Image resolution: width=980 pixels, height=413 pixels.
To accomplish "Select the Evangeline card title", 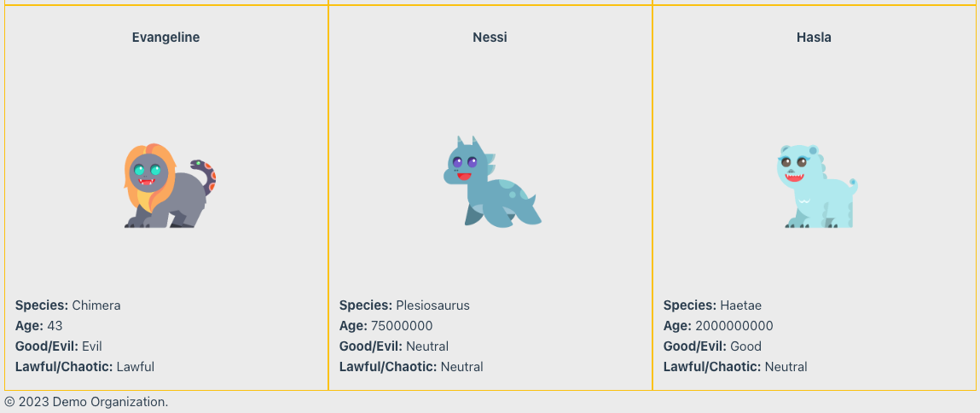I will click(165, 38).
